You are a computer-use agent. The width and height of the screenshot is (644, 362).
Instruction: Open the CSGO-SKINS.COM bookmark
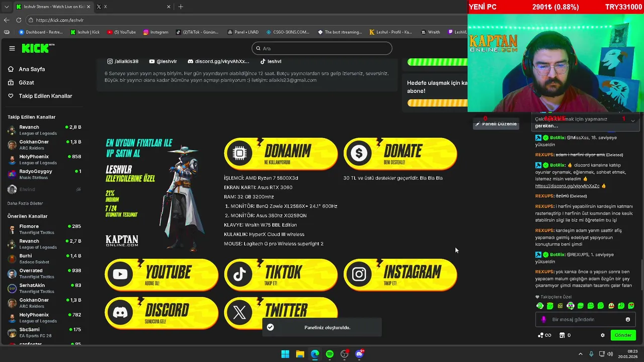(288, 32)
